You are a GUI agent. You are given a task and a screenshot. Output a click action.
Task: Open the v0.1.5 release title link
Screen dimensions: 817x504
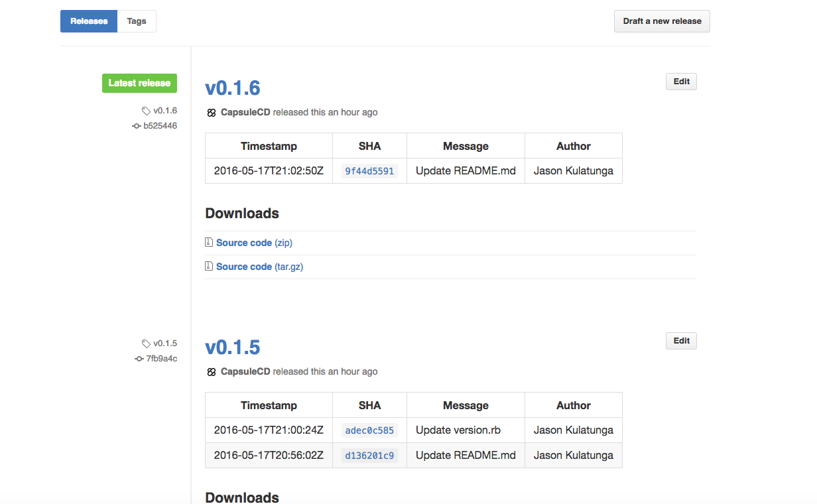coord(233,347)
